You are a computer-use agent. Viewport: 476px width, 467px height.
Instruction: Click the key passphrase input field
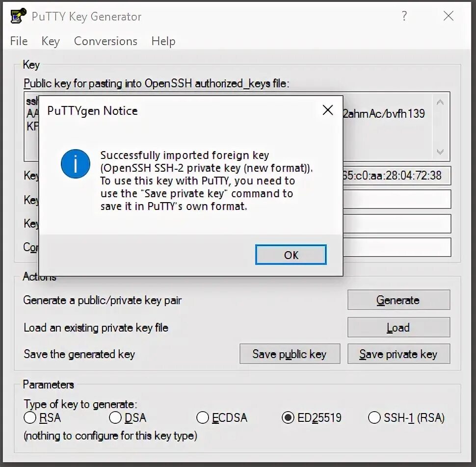point(397,224)
